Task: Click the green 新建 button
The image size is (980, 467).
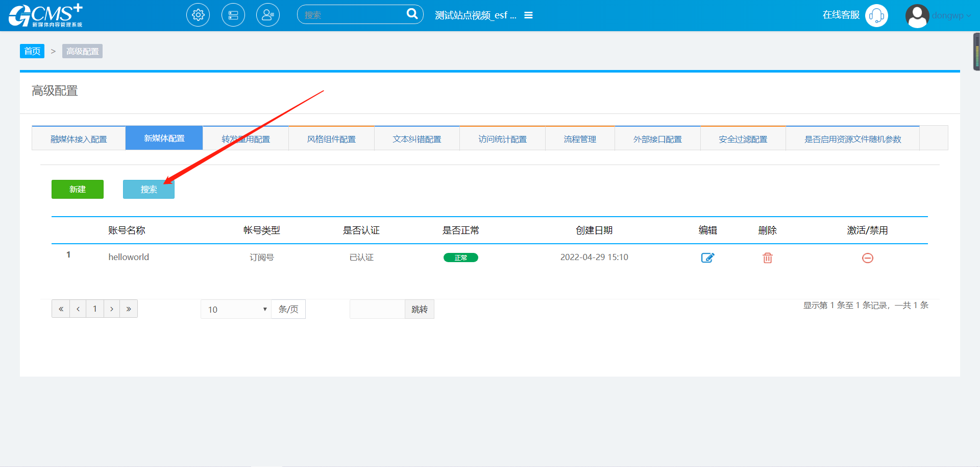Action: click(78, 189)
